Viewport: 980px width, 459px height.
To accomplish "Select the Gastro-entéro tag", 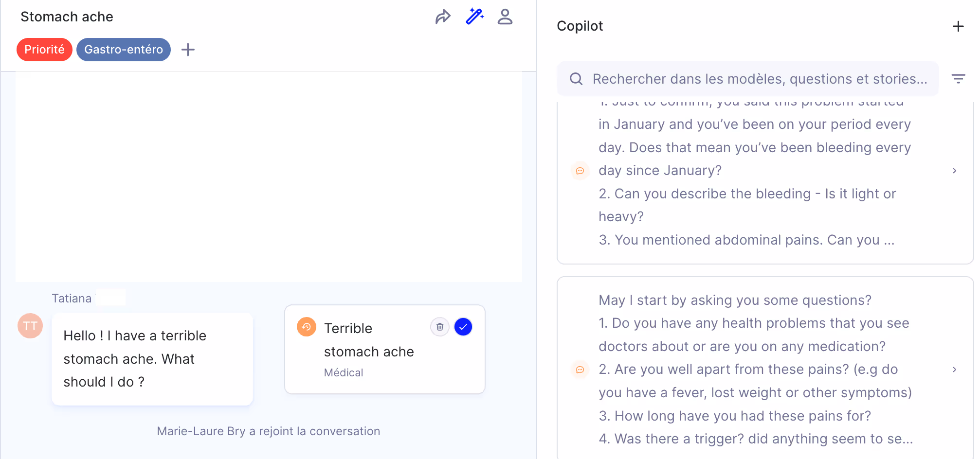I will point(124,50).
